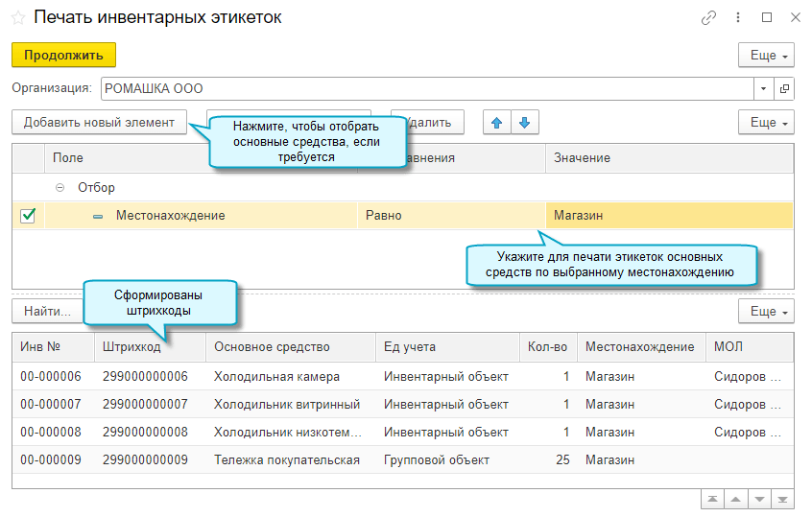The image size is (812, 517).
Task: Collapse the Отбор filter group
Action: click(x=60, y=188)
